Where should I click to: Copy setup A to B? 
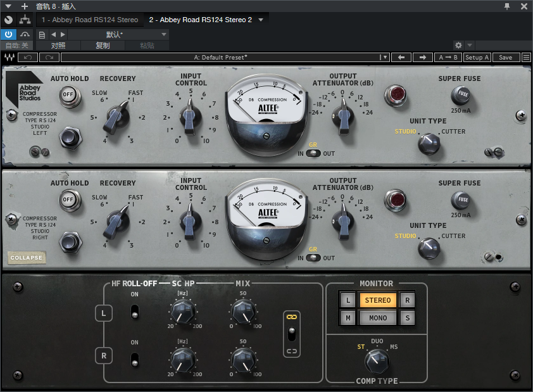[x=448, y=58]
